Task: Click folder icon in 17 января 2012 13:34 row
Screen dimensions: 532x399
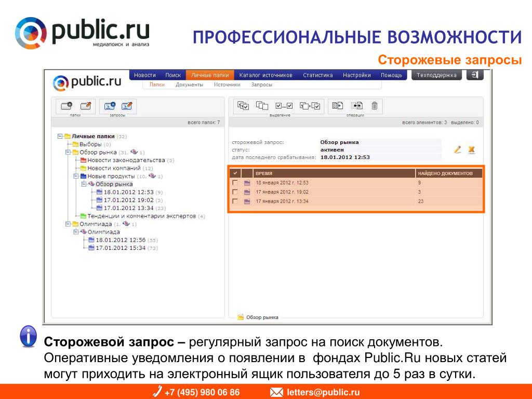Action: tap(247, 202)
